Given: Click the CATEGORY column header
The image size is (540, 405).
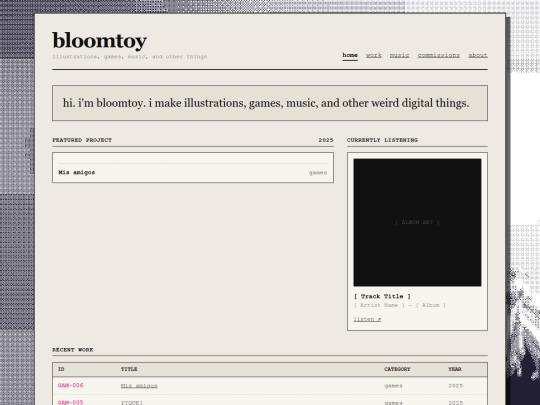Looking at the screenshot, I should [x=397, y=369].
